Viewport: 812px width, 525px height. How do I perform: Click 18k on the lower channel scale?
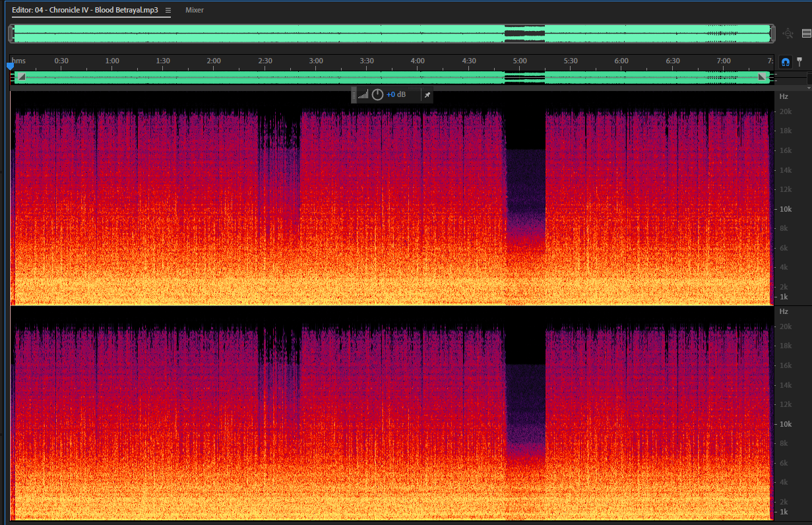point(786,346)
